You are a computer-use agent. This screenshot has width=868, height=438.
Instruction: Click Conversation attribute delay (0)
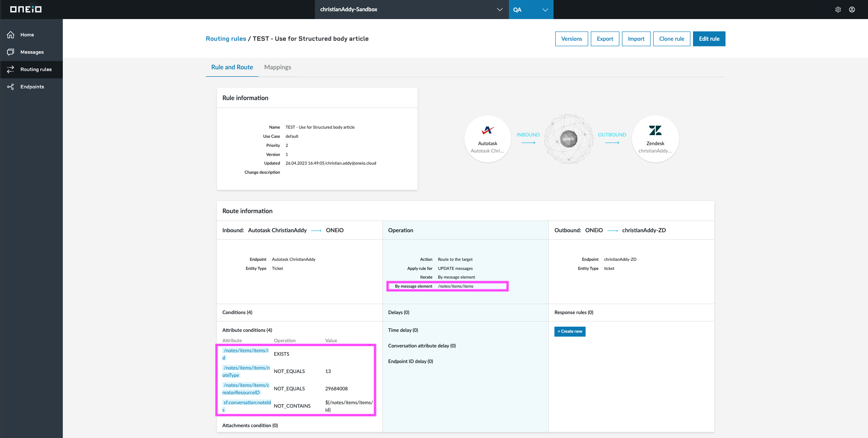[422, 346]
